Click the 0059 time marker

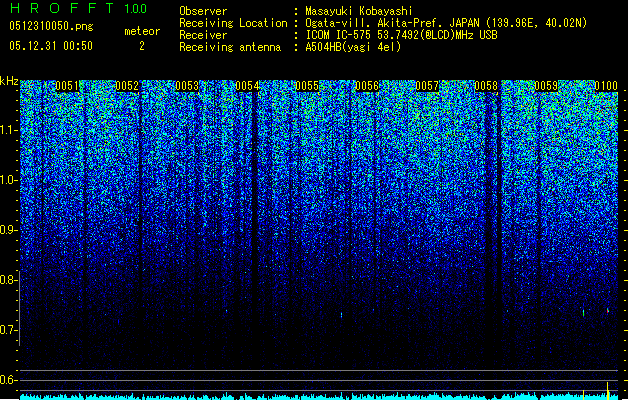pyautogui.click(x=546, y=86)
